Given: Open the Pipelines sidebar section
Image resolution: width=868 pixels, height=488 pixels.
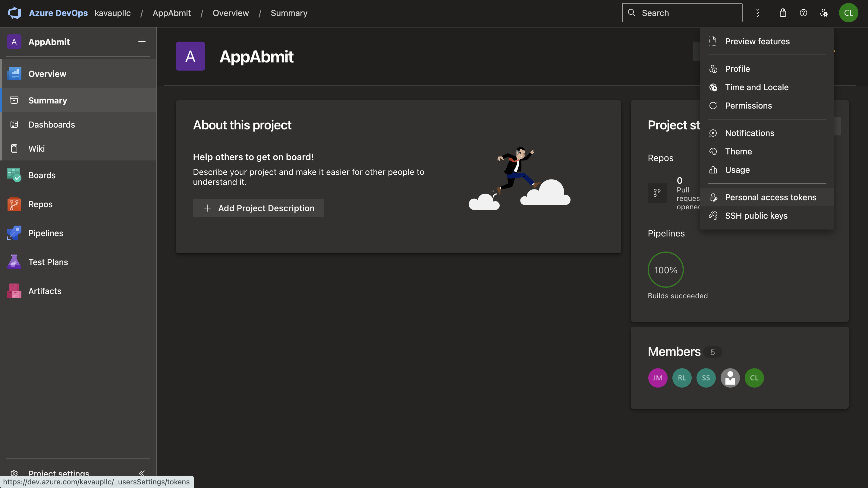Looking at the screenshot, I should click(x=46, y=233).
